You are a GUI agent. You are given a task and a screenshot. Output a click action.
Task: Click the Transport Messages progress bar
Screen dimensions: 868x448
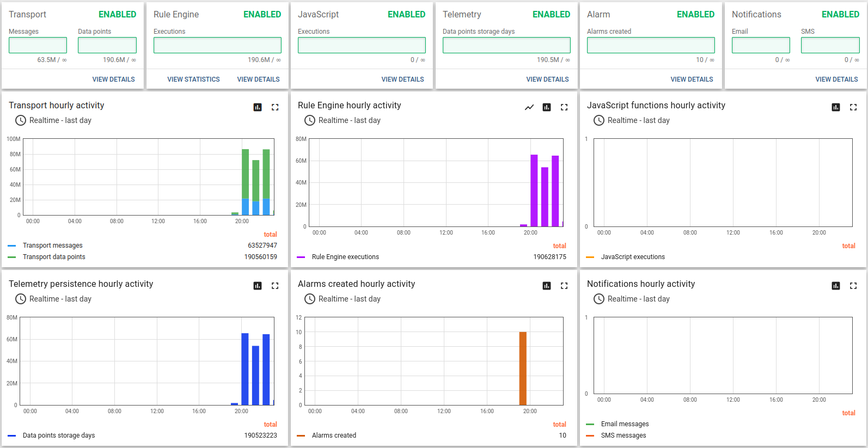click(38, 45)
